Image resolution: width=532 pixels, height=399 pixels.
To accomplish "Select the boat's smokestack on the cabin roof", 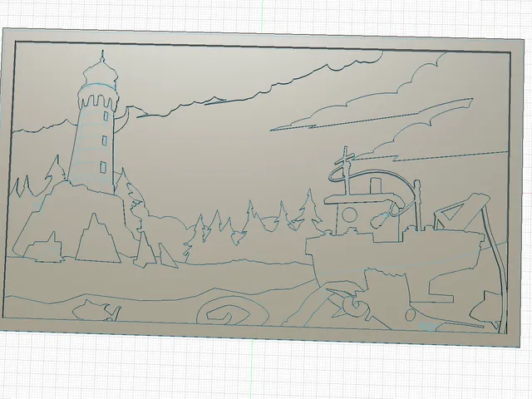I will point(375,185).
